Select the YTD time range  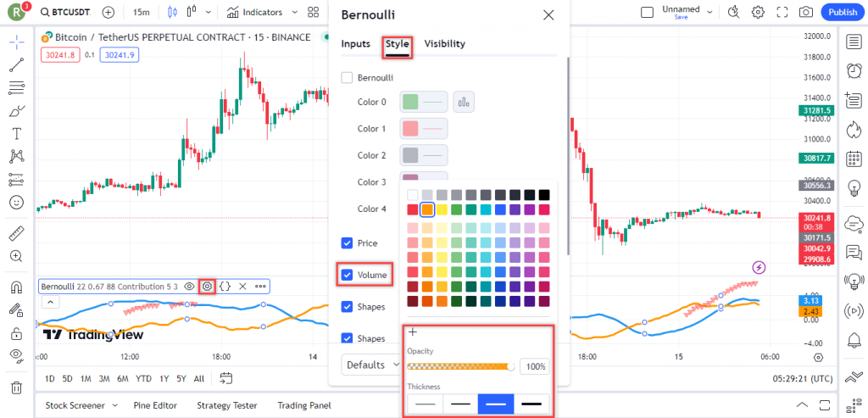click(143, 379)
